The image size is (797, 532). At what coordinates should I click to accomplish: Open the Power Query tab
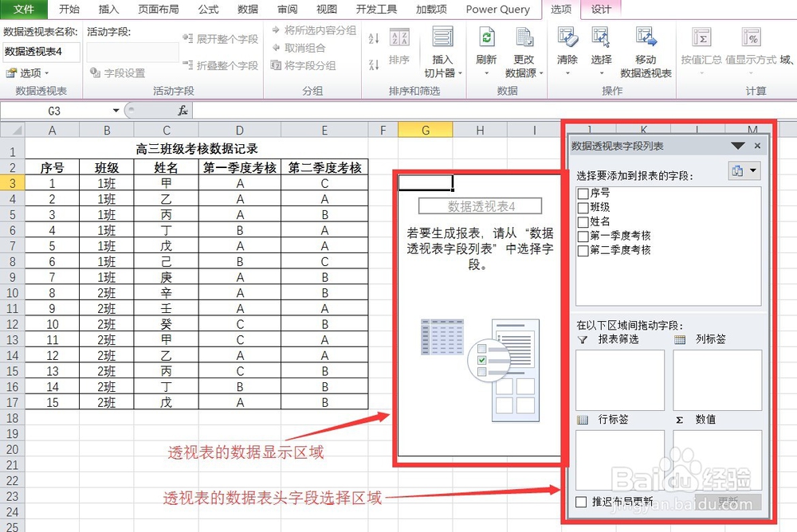[x=497, y=10]
